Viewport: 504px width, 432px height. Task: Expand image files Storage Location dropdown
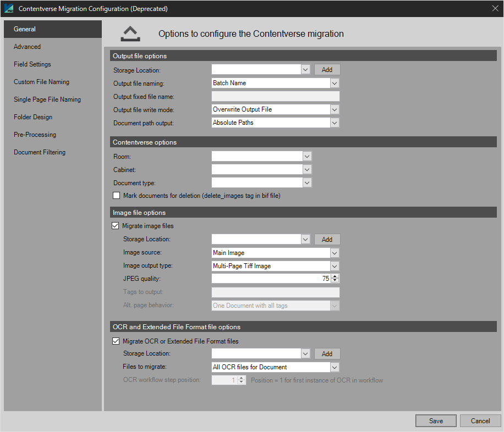pos(305,239)
